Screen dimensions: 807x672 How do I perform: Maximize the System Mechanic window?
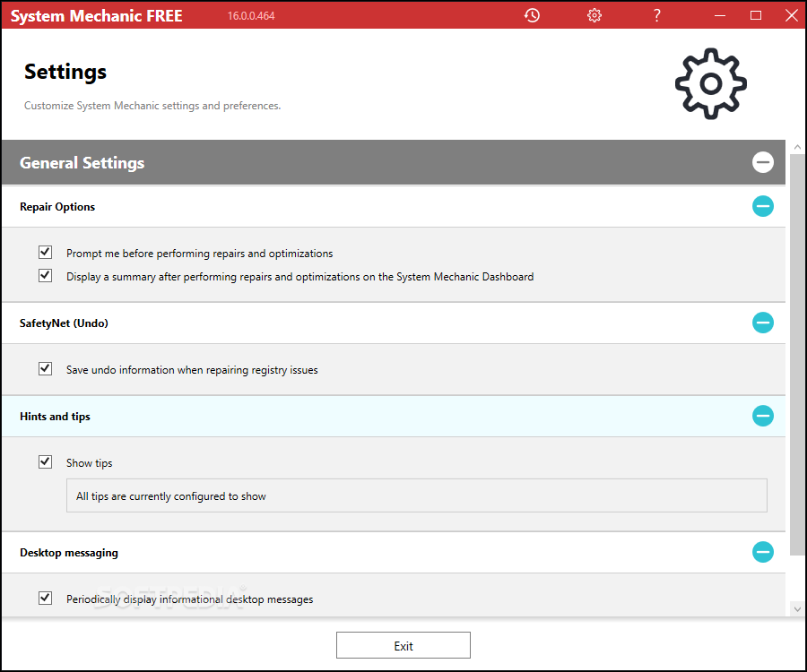click(756, 15)
